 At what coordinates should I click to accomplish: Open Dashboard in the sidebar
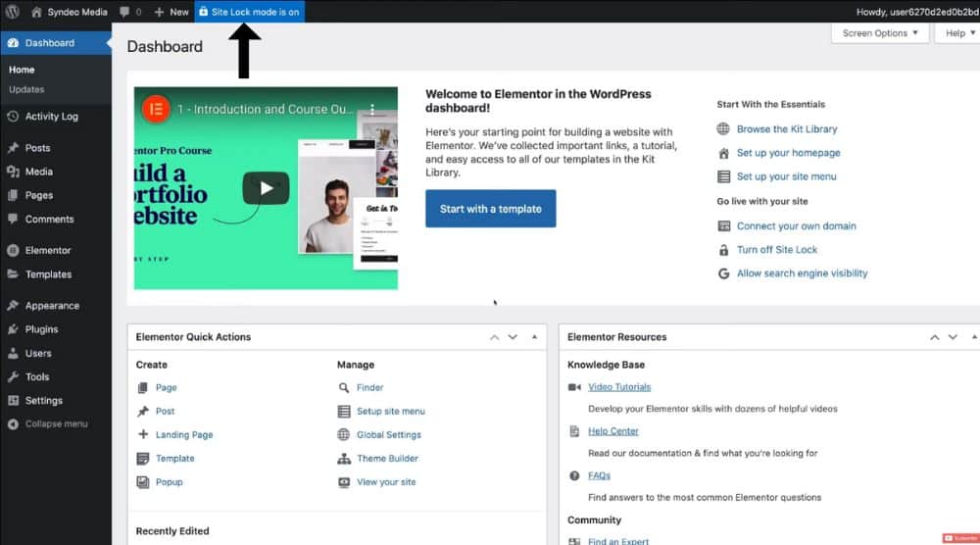[x=56, y=42]
